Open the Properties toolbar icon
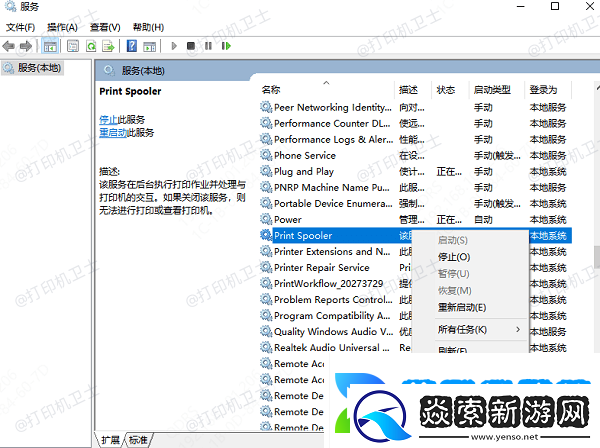 (x=73, y=46)
